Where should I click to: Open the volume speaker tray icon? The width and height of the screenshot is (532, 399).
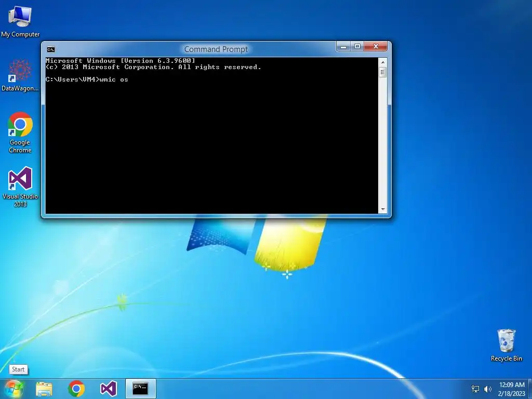pos(488,389)
